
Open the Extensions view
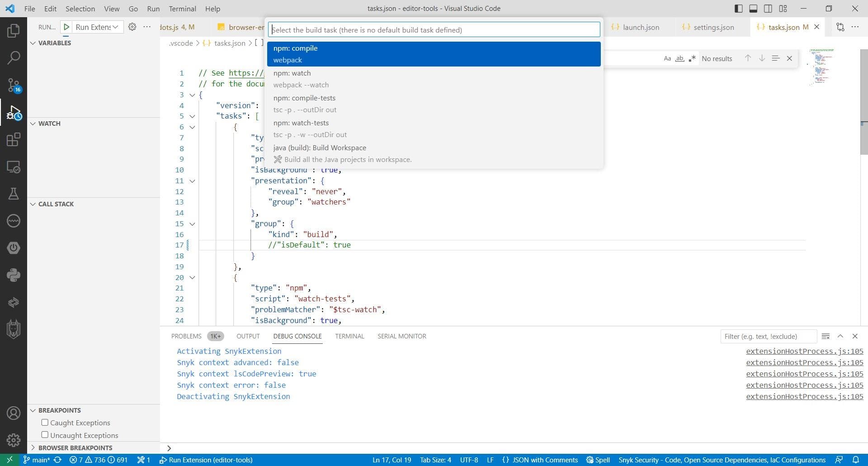pos(14,139)
